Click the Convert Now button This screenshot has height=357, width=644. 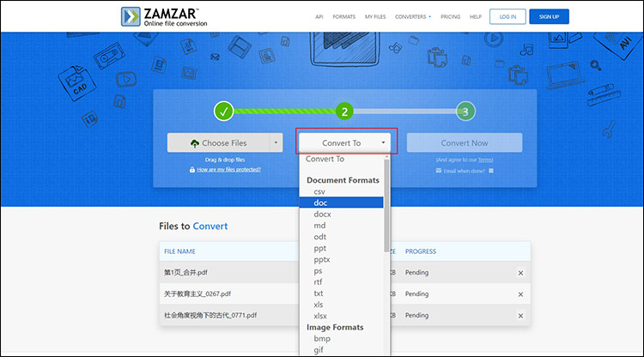(x=465, y=142)
